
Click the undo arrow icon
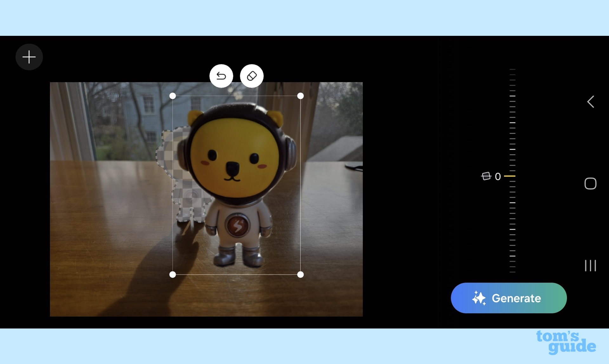click(221, 76)
